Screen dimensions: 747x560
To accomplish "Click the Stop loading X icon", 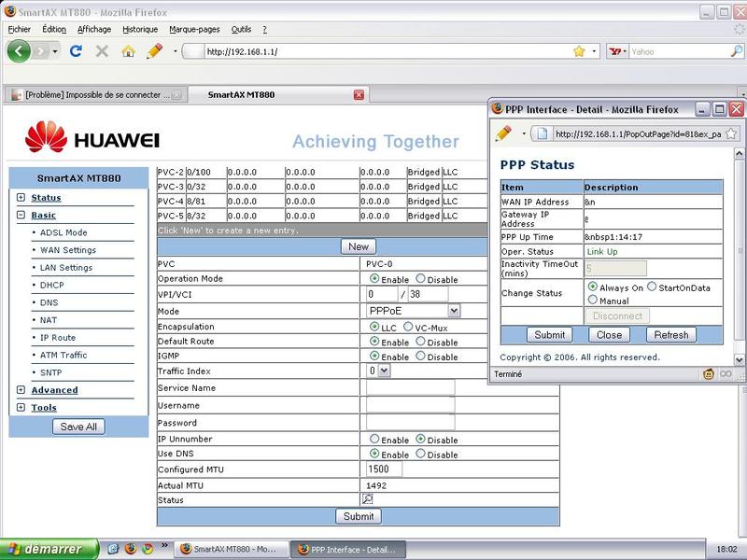I will tap(102, 51).
